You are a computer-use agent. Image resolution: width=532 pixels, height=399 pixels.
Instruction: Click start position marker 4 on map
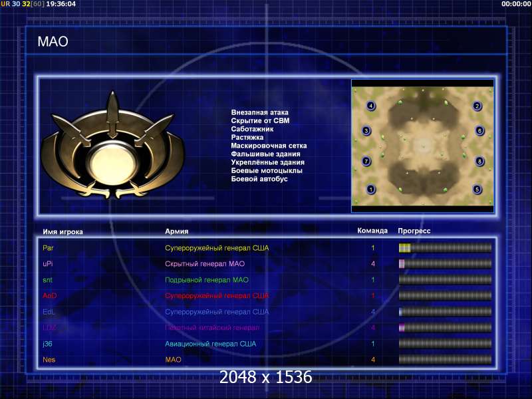tap(371, 106)
